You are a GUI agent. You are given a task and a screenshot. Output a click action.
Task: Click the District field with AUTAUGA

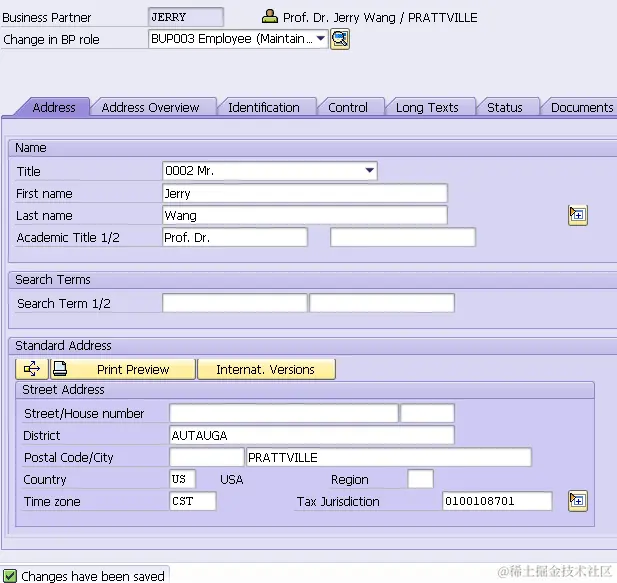point(312,435)
